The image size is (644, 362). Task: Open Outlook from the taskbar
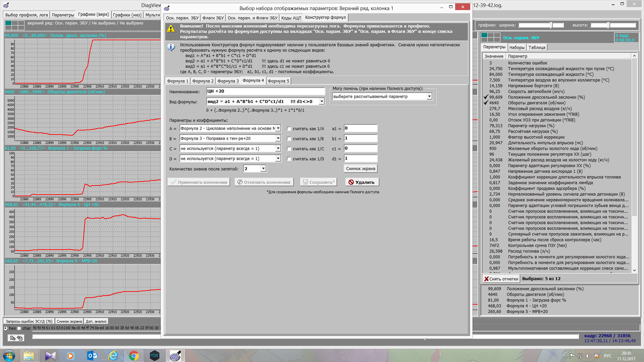(92, 356)
